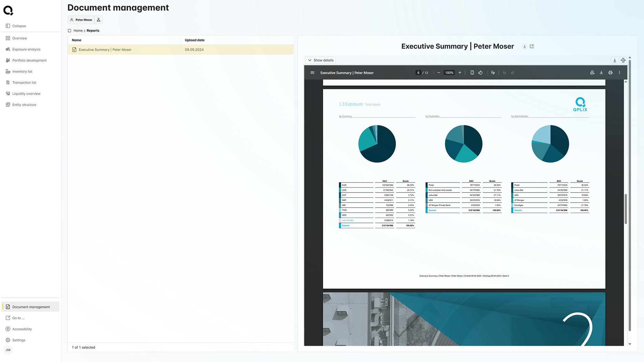Open the Transaction list
Viewport: 644px width, 362px height.
point(21,82)
